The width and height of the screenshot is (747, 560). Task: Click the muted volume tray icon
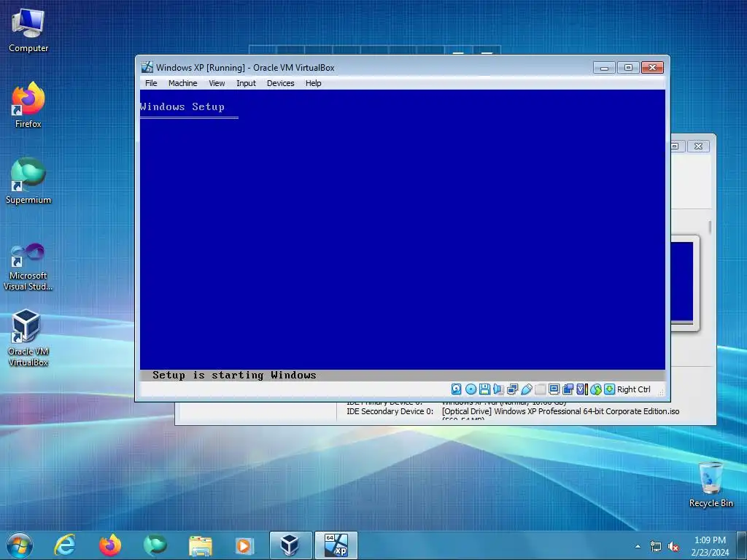pos(673,547)
